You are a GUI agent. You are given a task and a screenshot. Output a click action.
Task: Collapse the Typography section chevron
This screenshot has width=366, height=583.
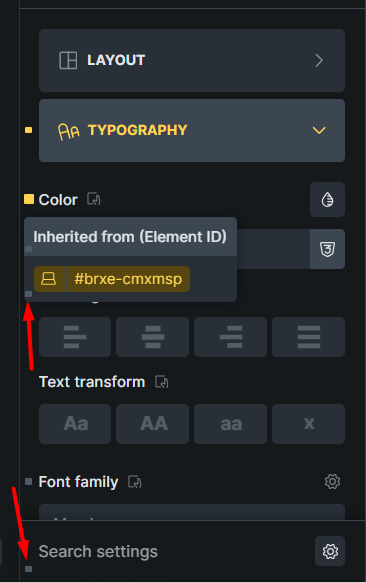pyautogui.click(x=319, y=131)
